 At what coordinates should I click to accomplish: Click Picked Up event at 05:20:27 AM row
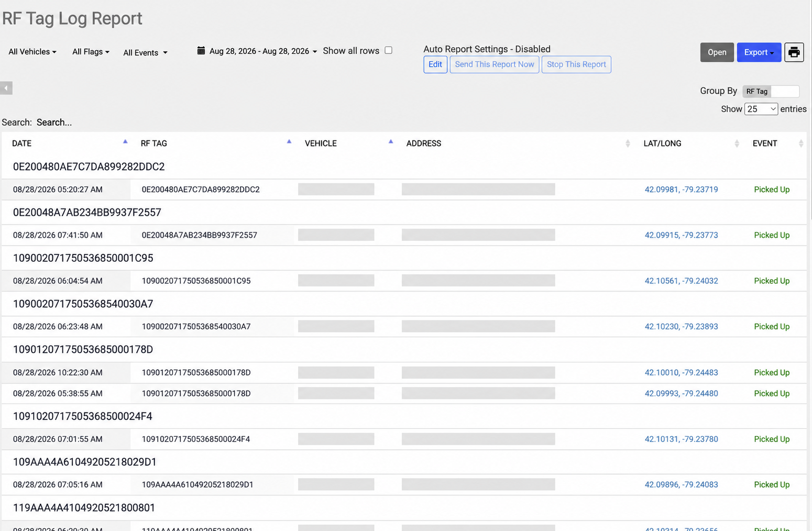pyautogui.click(x=772, y=190)
